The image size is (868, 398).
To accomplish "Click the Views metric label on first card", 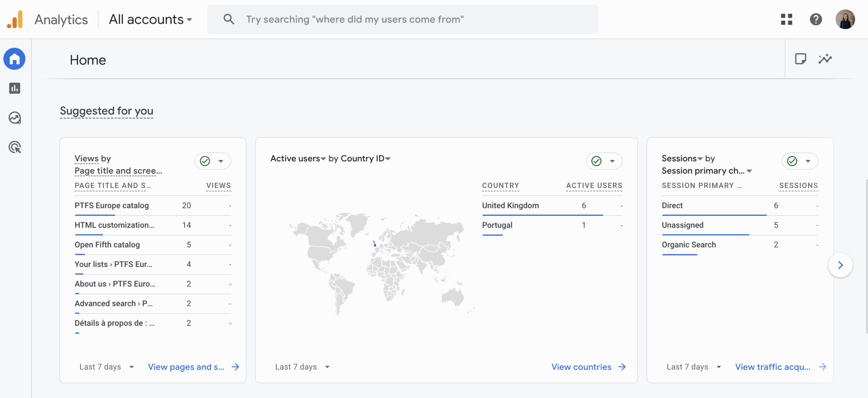I will pos(86,158).
